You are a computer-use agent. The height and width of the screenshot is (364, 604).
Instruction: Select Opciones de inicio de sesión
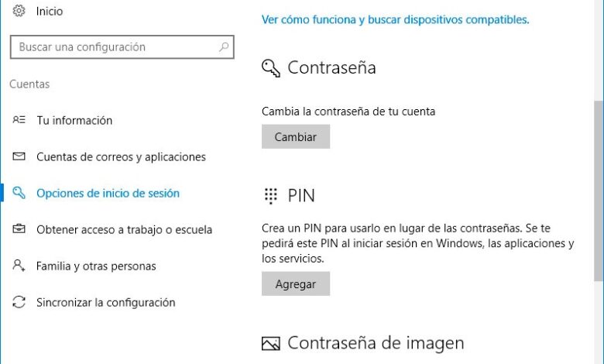pos(108,193)
